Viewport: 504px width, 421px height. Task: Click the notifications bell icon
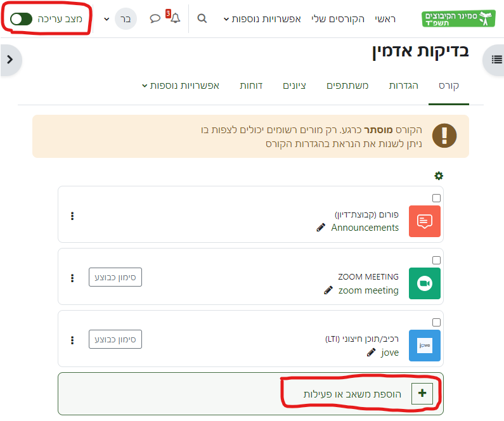pyautogui.click(x=175, y=18)
